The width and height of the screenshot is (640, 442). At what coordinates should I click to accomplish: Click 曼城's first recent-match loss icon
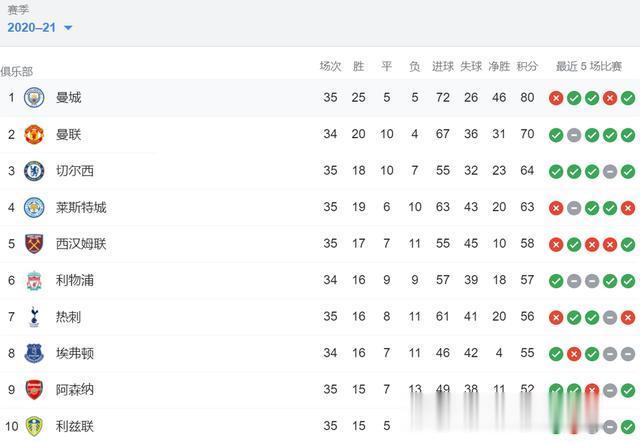pos(556,98)
